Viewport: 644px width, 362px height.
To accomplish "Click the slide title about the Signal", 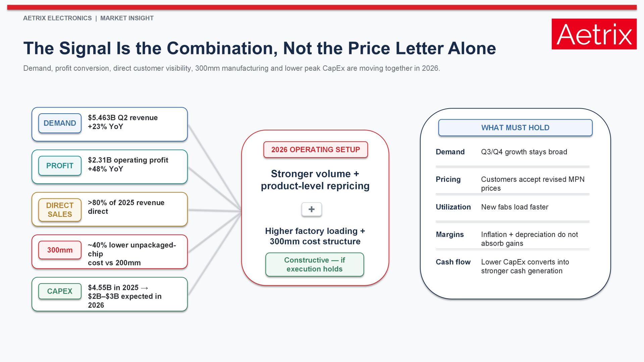I will pos(259,48).
